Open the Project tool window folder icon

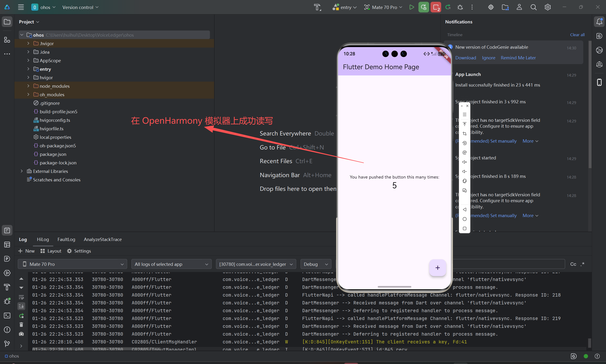pos(7,22)
